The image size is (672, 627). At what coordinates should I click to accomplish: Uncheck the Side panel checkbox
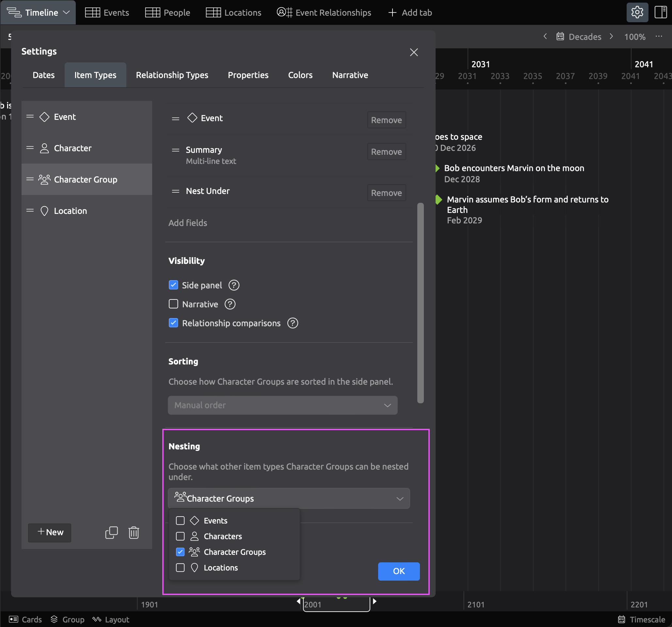pos(173,285)
